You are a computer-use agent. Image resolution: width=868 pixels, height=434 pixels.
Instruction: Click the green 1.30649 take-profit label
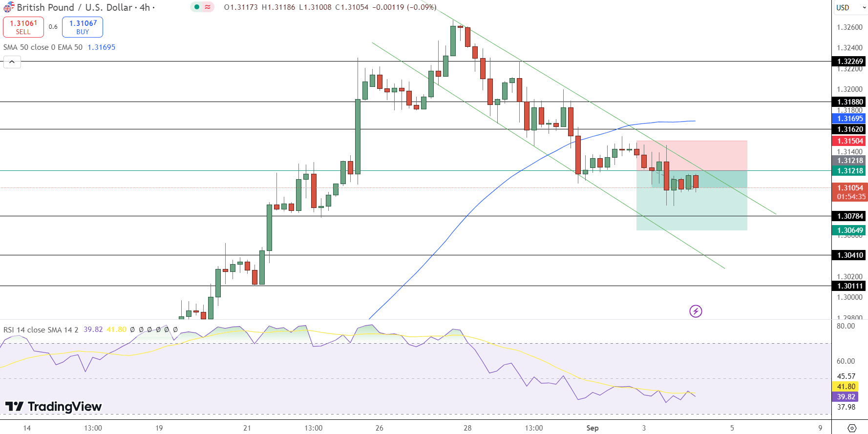[x=850, y=230]
